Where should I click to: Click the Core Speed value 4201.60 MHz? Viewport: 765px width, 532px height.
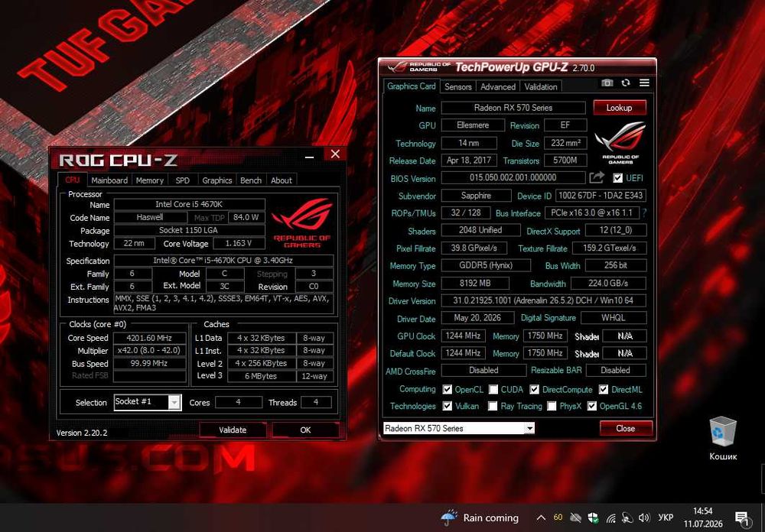[x=149, y=338]
